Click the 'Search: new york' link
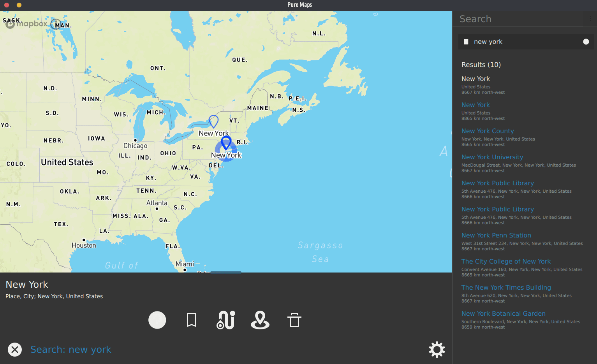This screenshot has height=364, width=597. pos(71,350)
